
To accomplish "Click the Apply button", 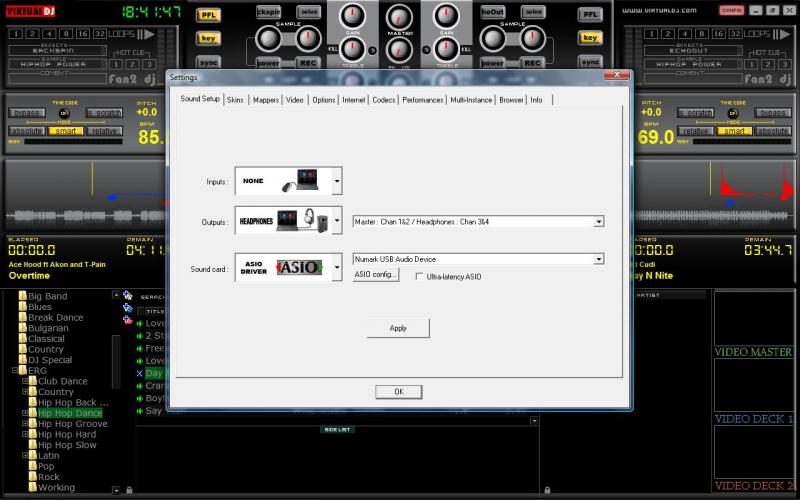I will point(398,328).
